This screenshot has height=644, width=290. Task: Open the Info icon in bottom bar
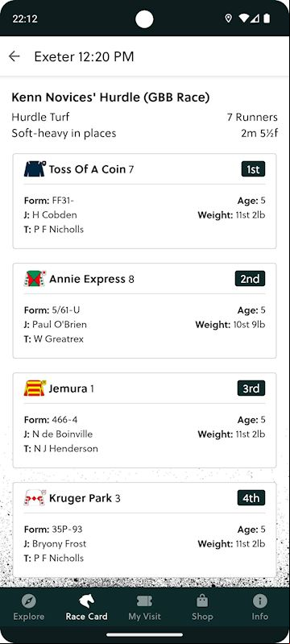point(259,601)
